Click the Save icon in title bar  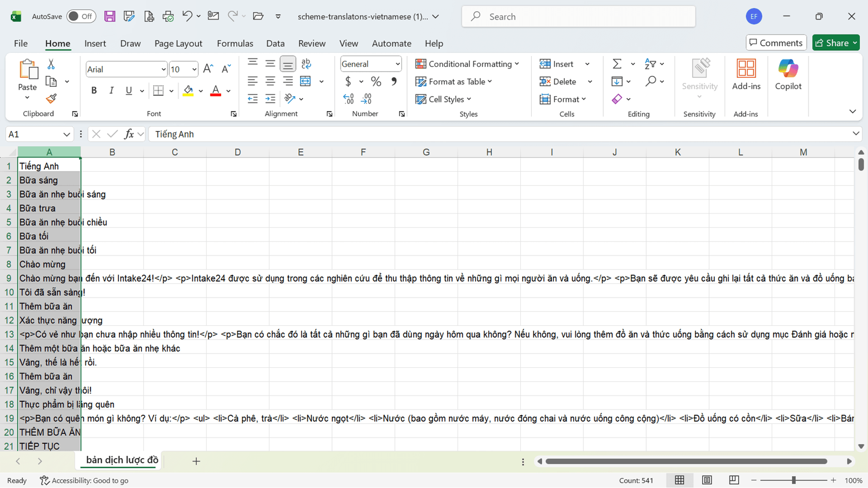109,17
